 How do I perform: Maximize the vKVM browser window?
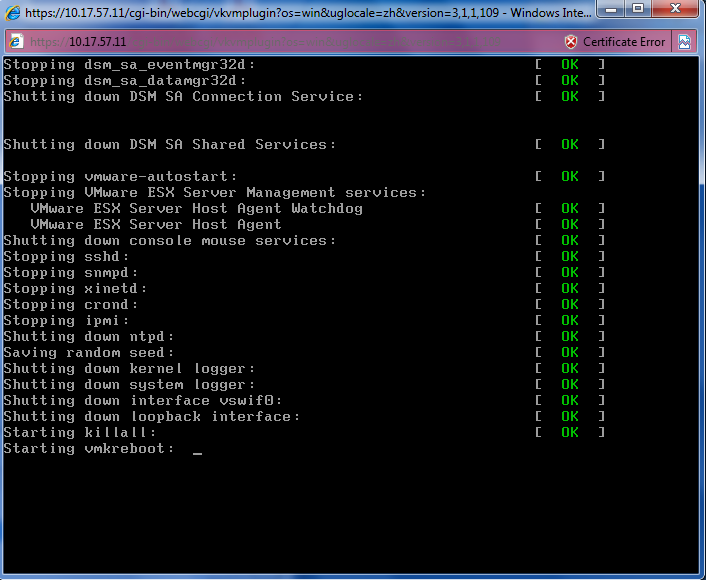point(638,9)
